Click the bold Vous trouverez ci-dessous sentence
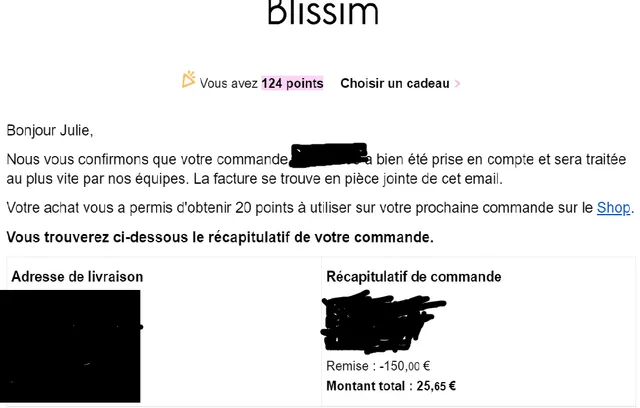 pyautogui.click(x=220, y=237)
